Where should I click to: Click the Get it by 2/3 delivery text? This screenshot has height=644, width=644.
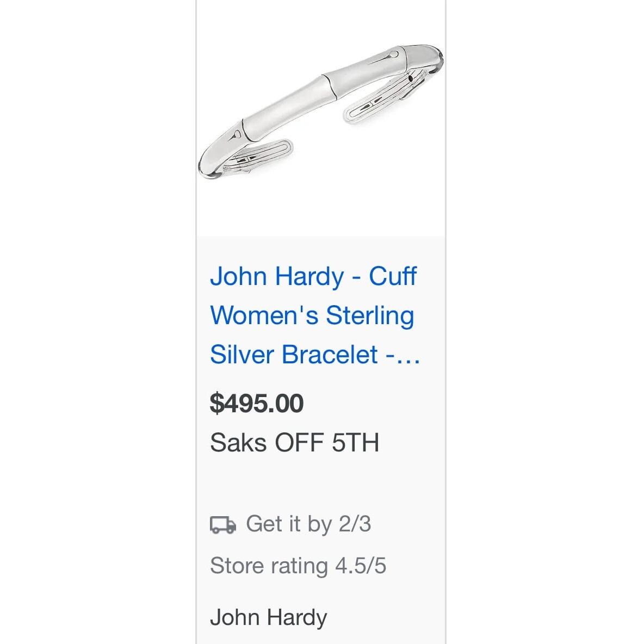[308, 524]
